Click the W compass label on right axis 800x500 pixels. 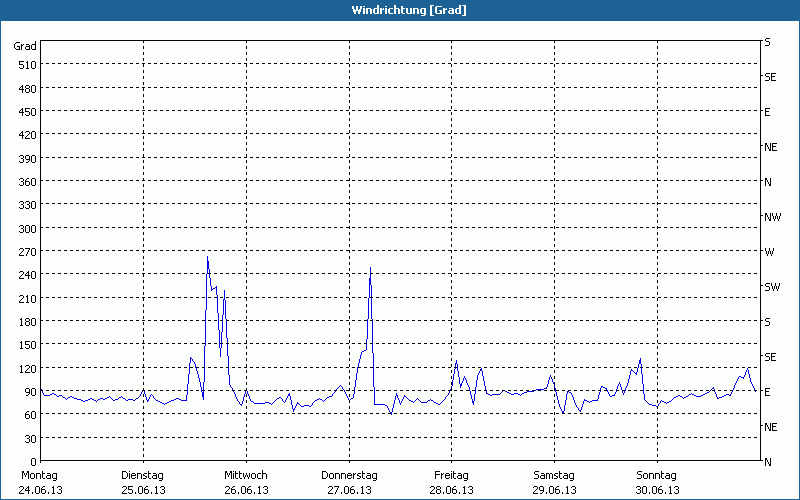769,252
